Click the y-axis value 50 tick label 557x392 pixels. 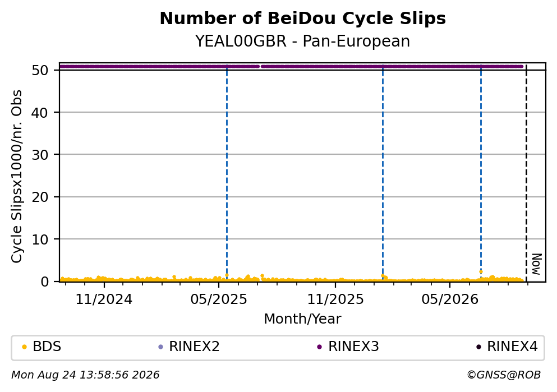(40, 70)
